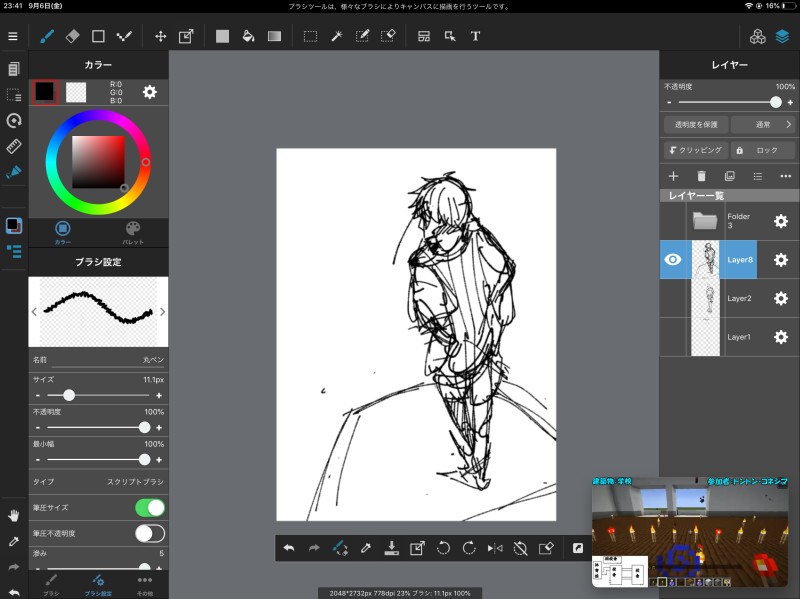Disable the 筆圧サイズ toggle
The height and width of the screenshot is (599, 800).
coord(149,508)
